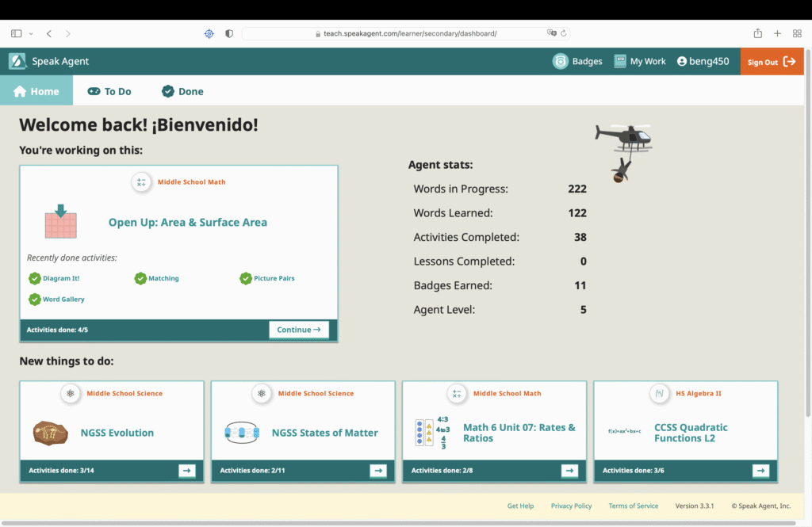This screenshot has width=812, height=527.
Task: Click the green check beside Word Gallery
Action: coord(35,300)
